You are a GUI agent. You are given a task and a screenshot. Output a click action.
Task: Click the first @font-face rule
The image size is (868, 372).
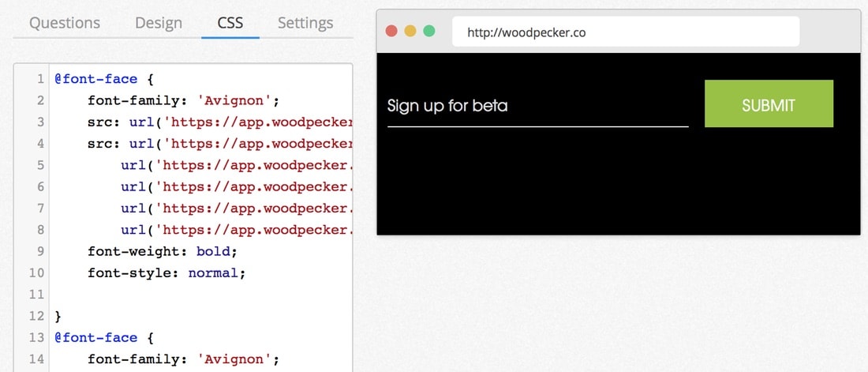95,79
